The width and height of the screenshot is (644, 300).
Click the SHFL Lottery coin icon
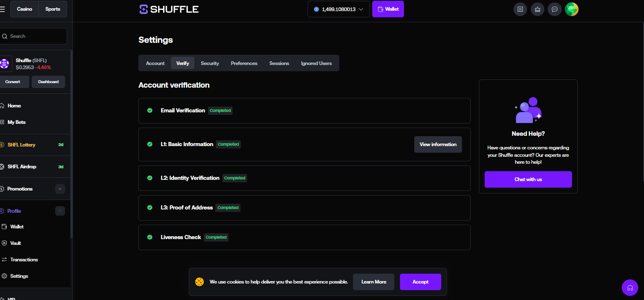click(x=2, y=145)
